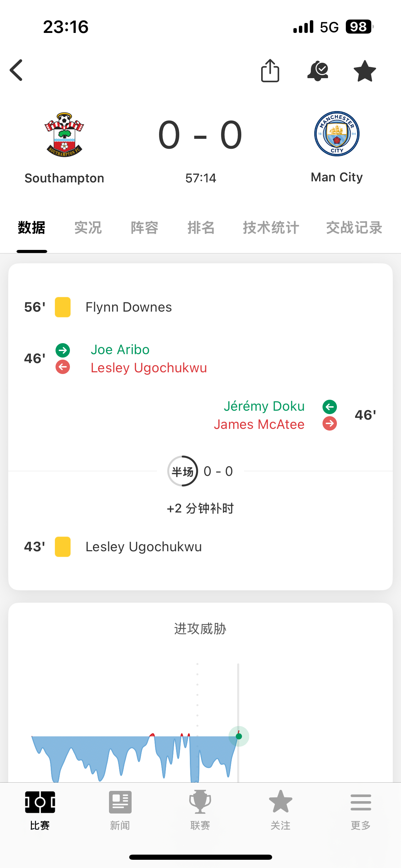Open Flynn Downes yellow card event
Screen dimensions: 401x868
[x=129, y=307]
